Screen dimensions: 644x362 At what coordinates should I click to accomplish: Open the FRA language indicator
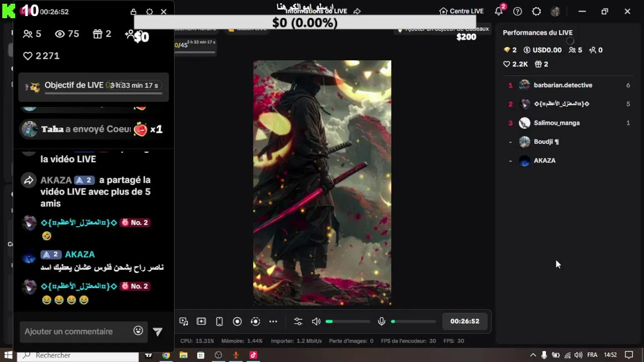(592, 355)
